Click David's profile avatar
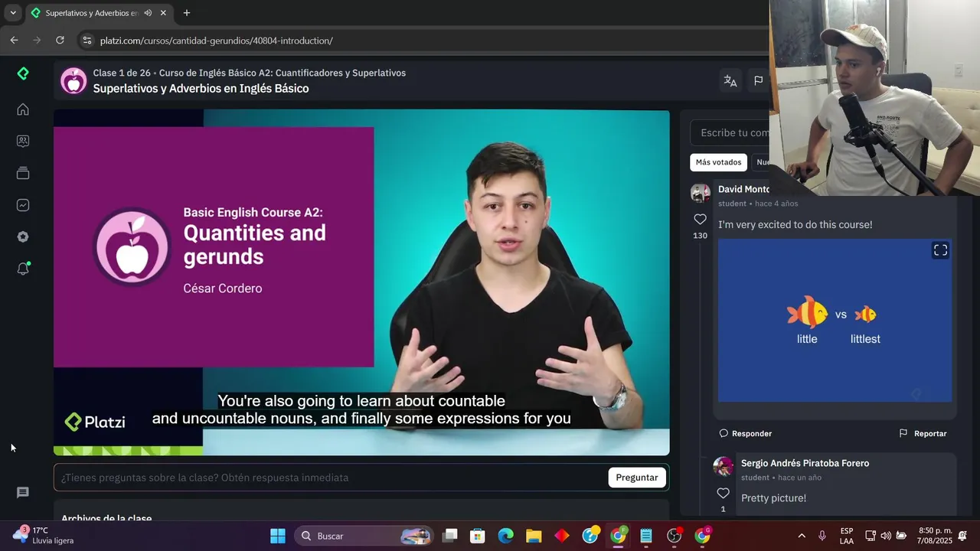 pyautogui.click(x=700, y=193)
